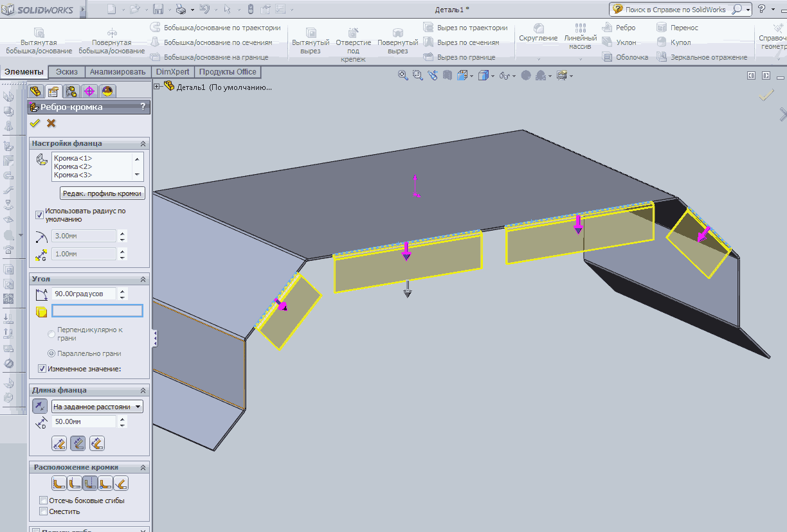Viewport: 787px width, 532px height.
Task: Select the tangent bend flange length option
Action: (x=97, y=443)
